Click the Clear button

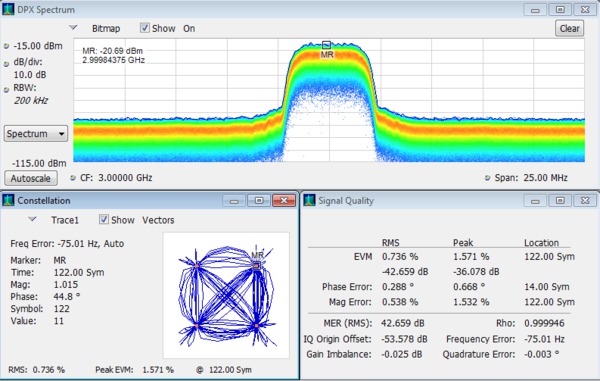569,28
